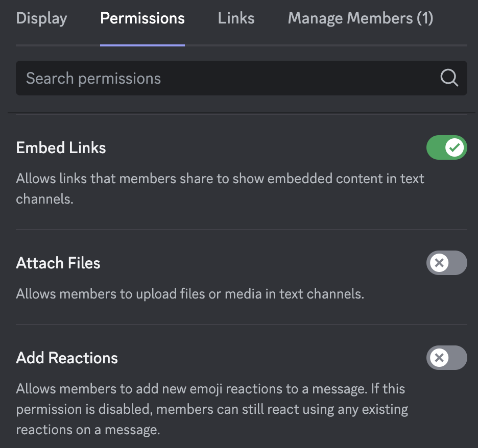Open the Links tab
478x448 pixels.
[x=236, y=18]
